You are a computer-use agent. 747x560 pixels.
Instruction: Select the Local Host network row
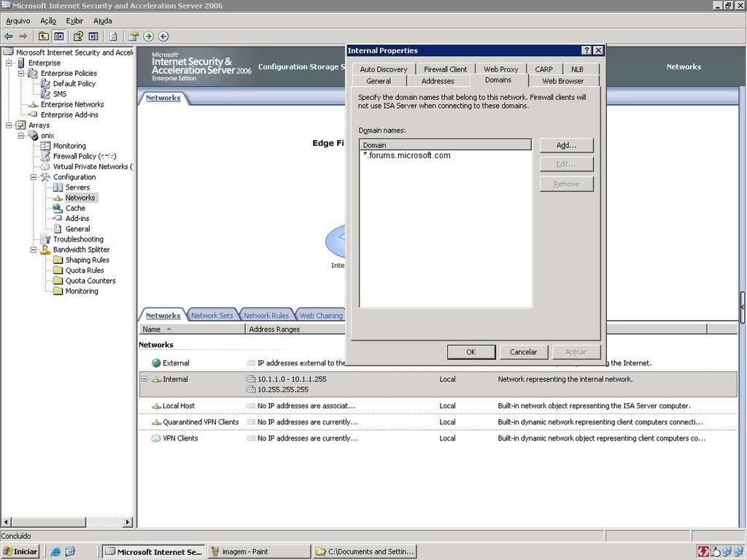pos(438,405)
